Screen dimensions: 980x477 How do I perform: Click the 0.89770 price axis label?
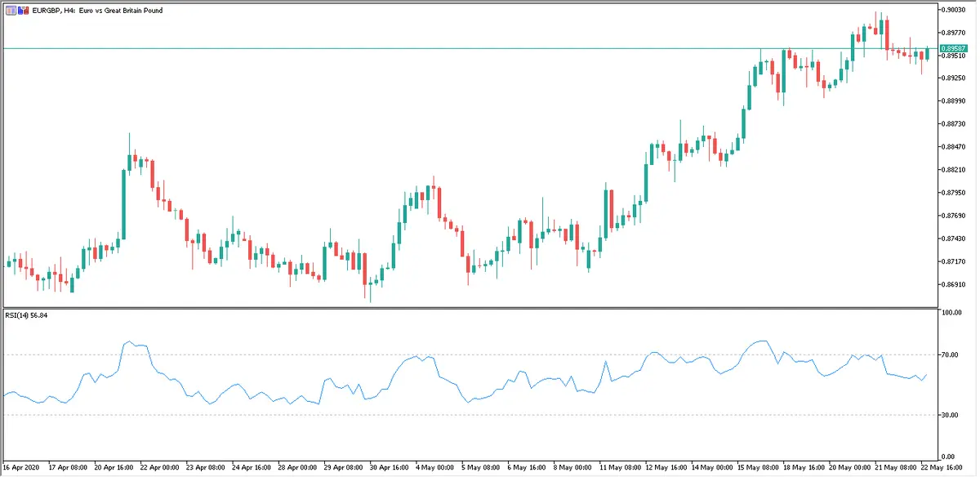click(x=951, y=33)
